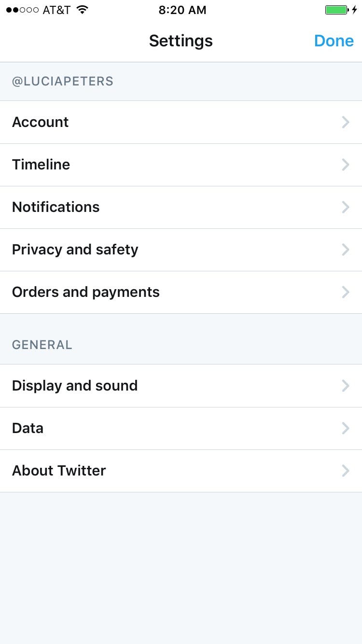Select the clock showing 8:20 AM
This screenshot has width=362, height=644.
182,10
